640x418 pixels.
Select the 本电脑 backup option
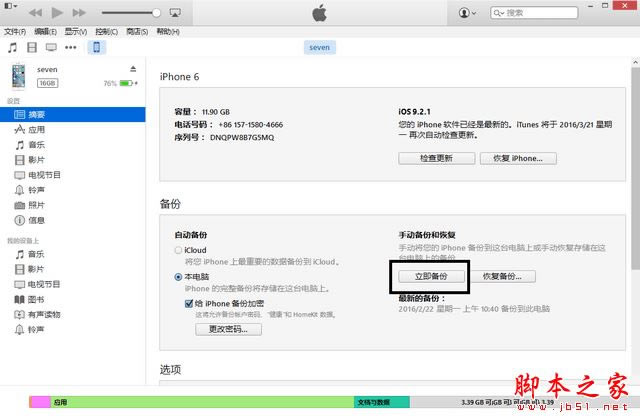click(x=179, y=276)
